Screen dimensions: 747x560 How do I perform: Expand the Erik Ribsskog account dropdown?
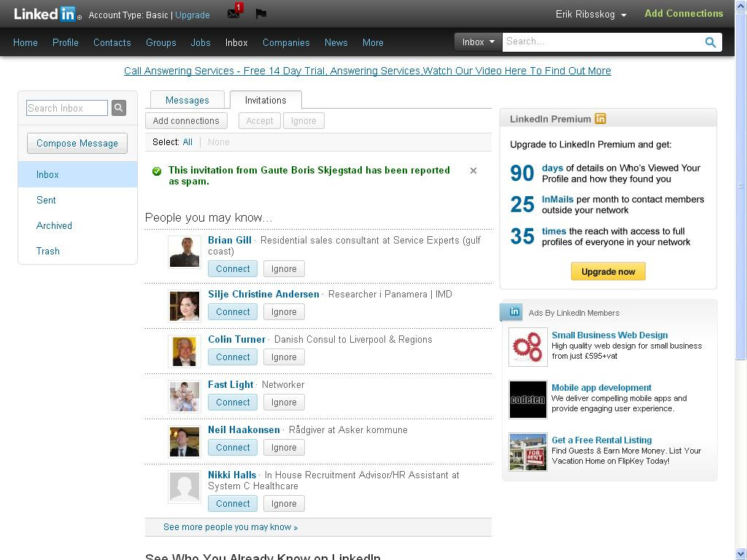tap(591, 15)
